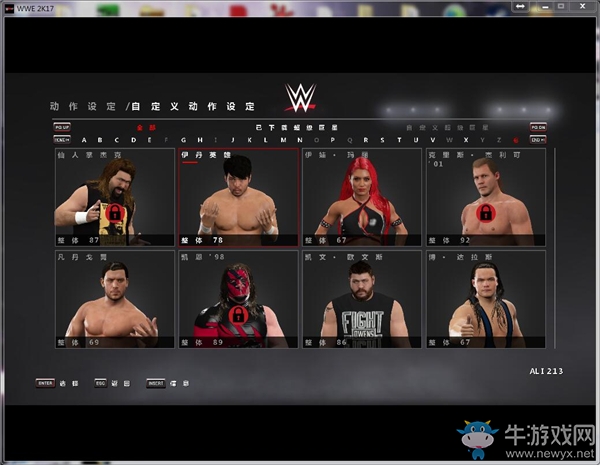Click the INSERT key icon
Image resolution: width=600 pixels, height=465 pixels.
pyautogui.click(x=156, y=383)
